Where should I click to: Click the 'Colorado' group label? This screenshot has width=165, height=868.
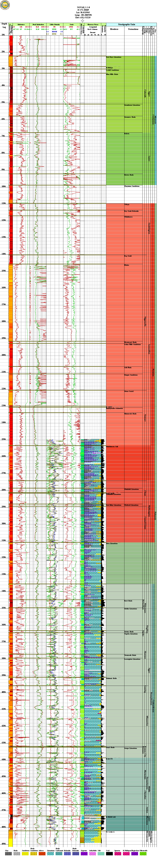click(x=145, y=93)
